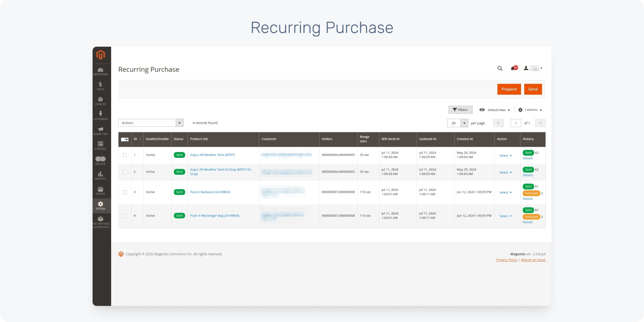
Task: Select the row checkbox for Fusion Backpack
Action: [125, 192]
